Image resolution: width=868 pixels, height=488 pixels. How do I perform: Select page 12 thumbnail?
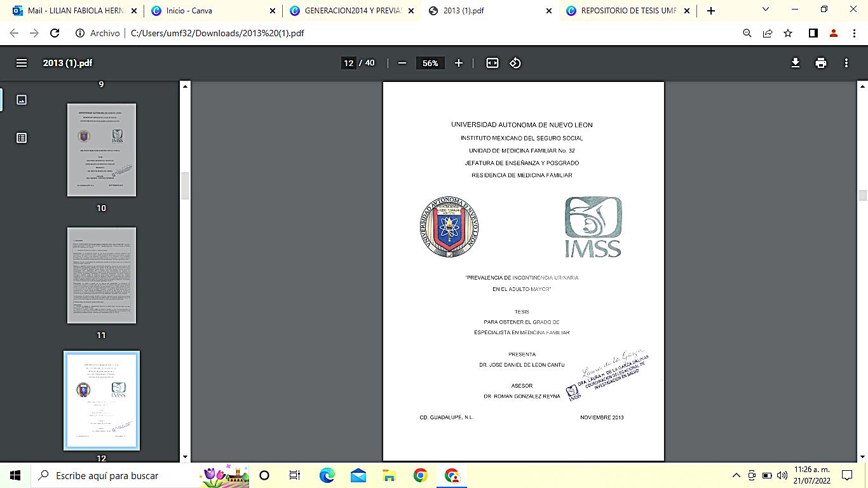coord(102,401)
